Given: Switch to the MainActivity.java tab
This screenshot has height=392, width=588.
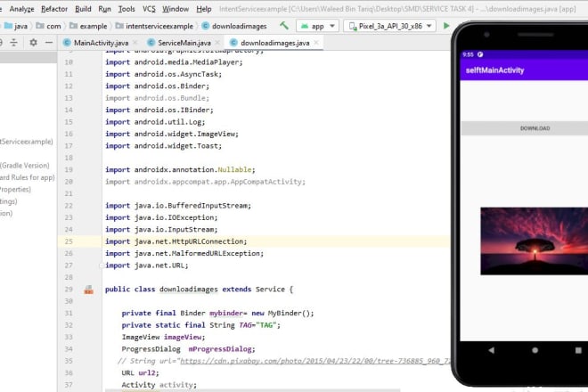Looking at the screenshot, I should (101, 43).
